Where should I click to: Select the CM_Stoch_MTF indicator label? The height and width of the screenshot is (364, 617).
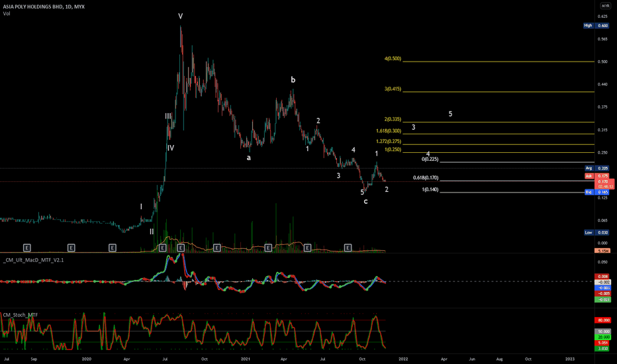[21, 315]
